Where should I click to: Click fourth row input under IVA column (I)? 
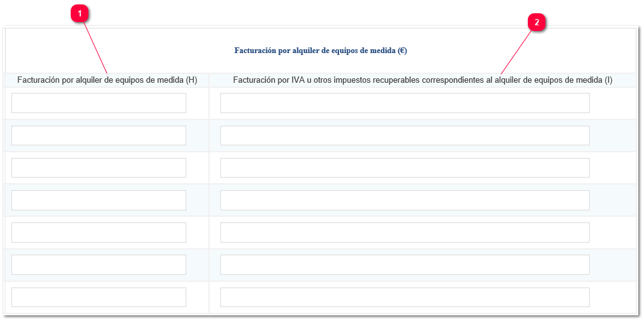pos(405,200)
